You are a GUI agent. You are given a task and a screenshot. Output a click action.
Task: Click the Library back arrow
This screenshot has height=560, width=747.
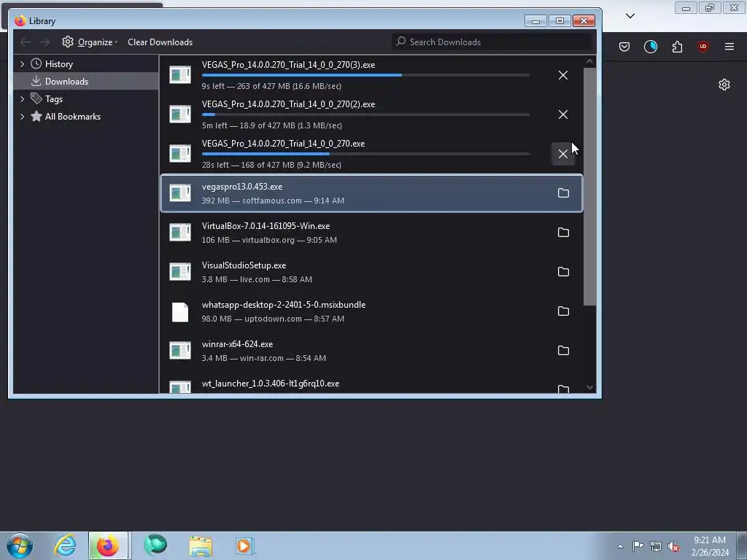26,42
